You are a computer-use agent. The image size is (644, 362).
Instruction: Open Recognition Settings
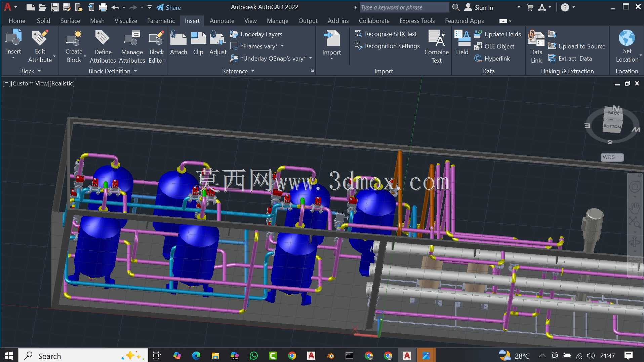coord(387,46)
